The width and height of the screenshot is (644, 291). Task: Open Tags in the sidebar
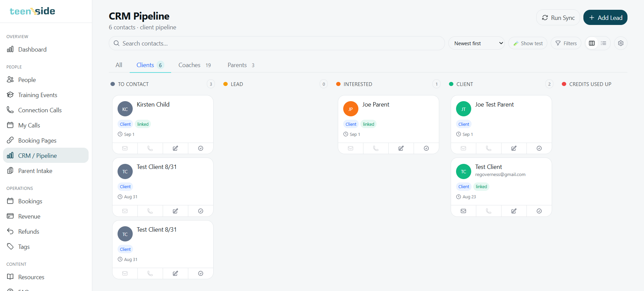46,247
